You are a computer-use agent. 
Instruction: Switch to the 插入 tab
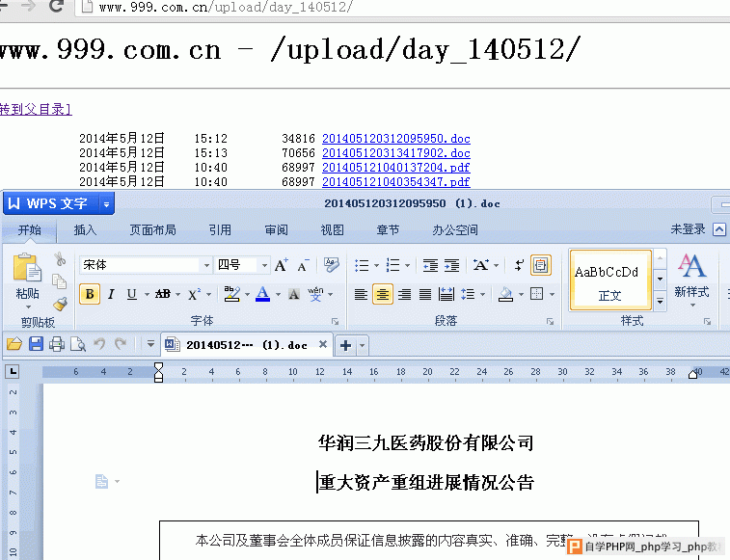pos(85,230)
